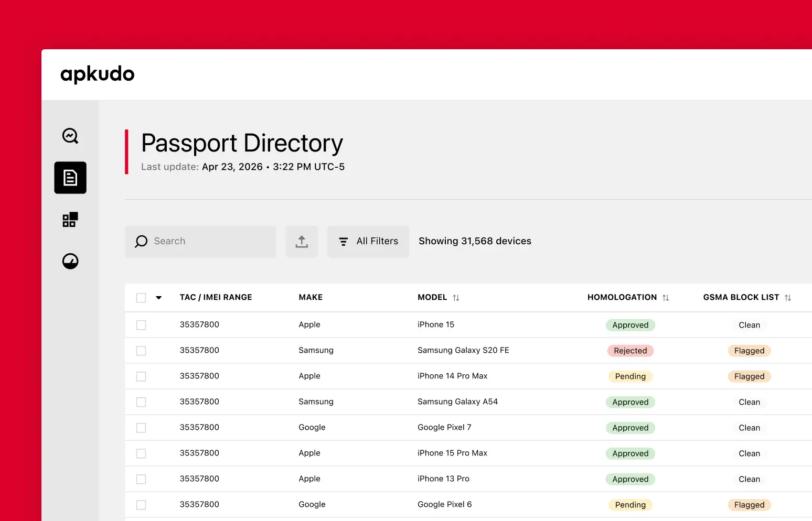Open the gauge meter sidebar icon

click(70, 261)
